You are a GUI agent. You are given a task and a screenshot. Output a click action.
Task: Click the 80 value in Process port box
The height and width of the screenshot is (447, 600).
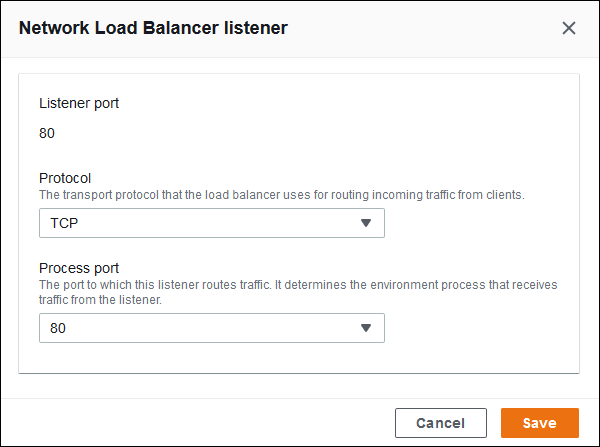(x=57, y=328)
